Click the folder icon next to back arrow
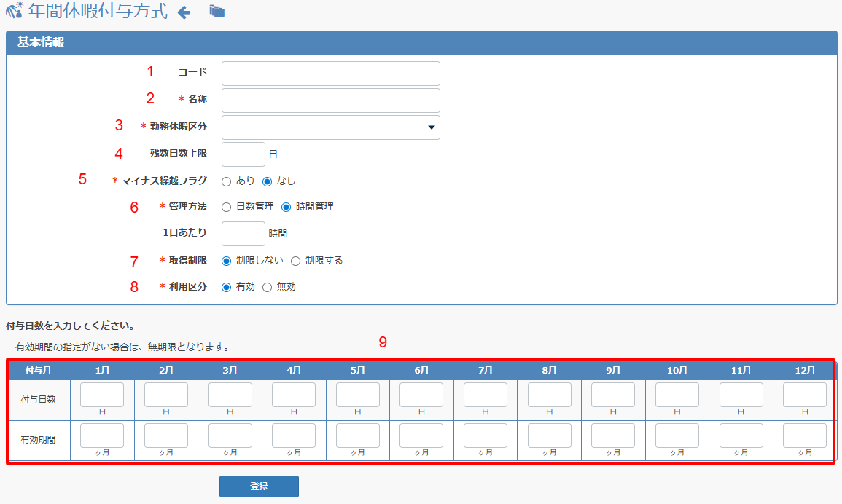The width and height of the screenshot is (842, 504). click(x=217, y=11)
